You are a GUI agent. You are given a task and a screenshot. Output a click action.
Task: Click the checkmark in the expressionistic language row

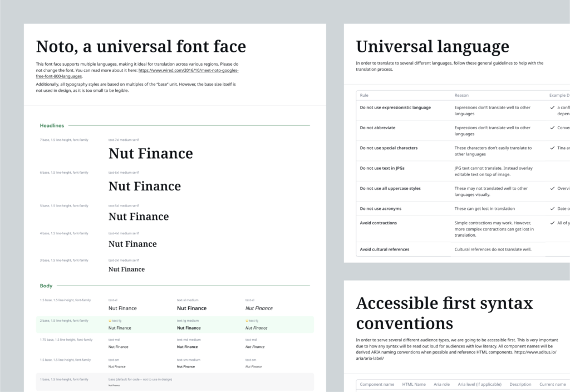point(552,107)
